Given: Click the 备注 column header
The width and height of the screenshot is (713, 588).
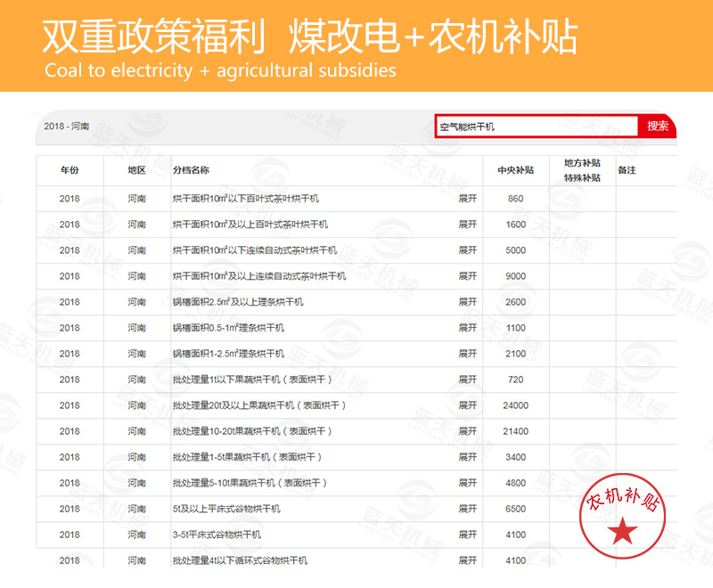Looking at the screenshot, I should pyautogui.click(x=627, y=170).
